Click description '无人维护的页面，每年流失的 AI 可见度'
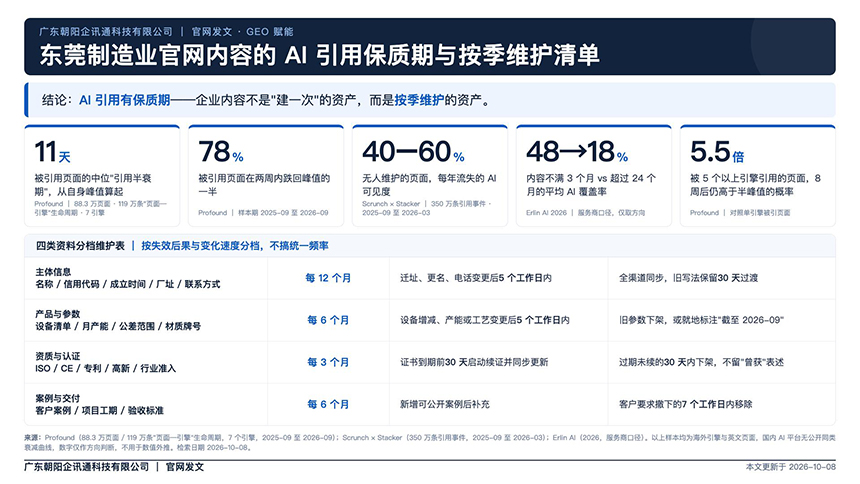 (429, 185)
